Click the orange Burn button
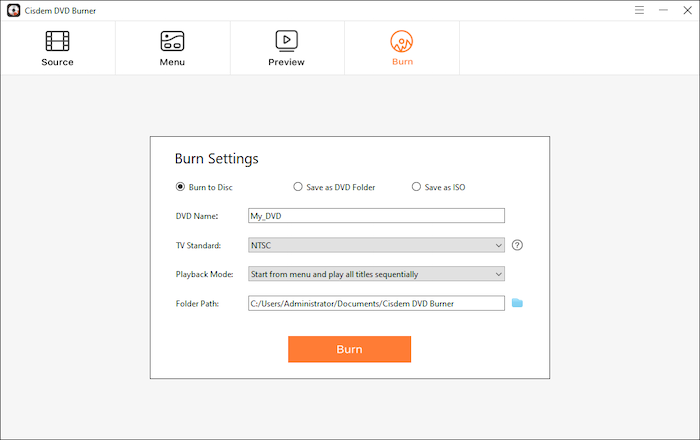 [x=350, y=349]
